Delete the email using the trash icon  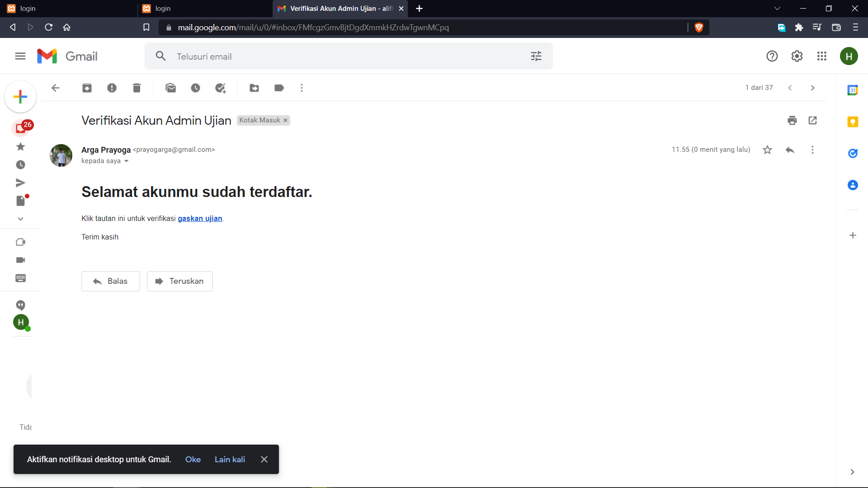coord(137,88)
